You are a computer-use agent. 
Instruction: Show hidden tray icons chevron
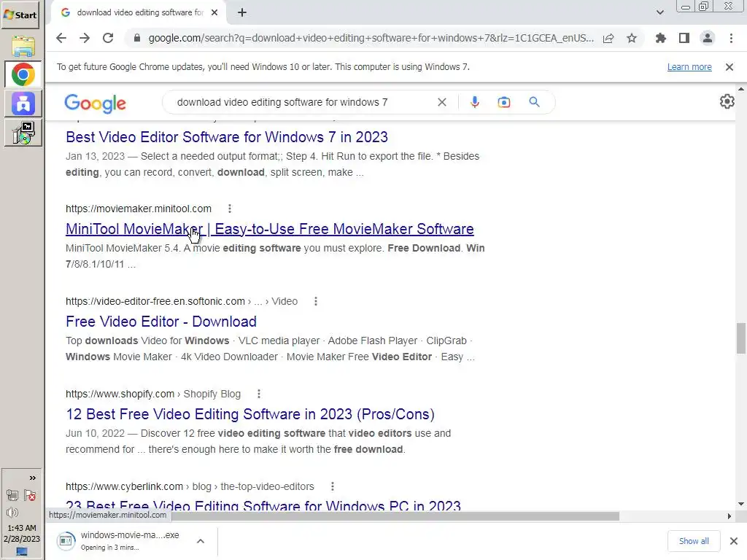32,478
